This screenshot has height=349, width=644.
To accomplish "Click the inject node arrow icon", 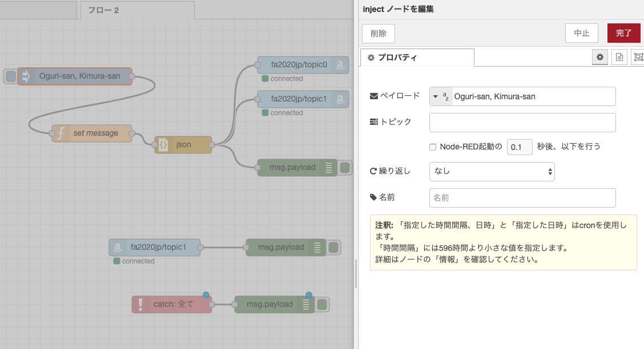I will (x=26, y=76).
